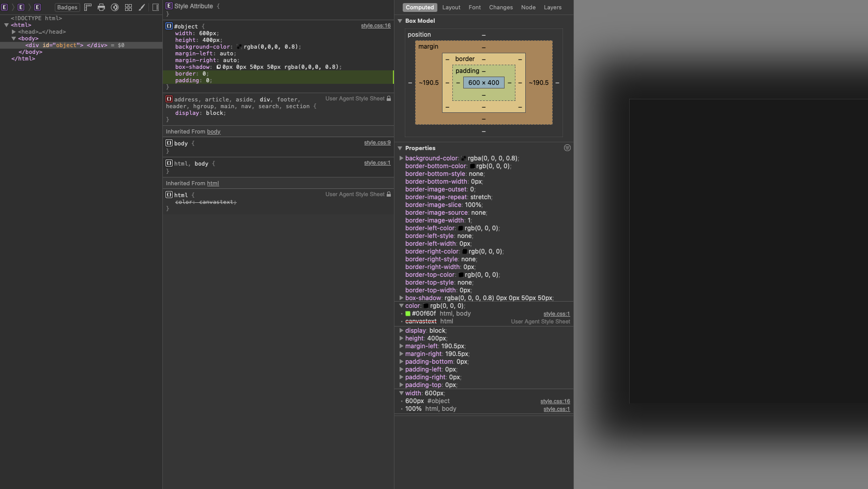Screen dimensions: 868x489
Task: Click the #object rule braces icon
Action: [x=169, y=26]
